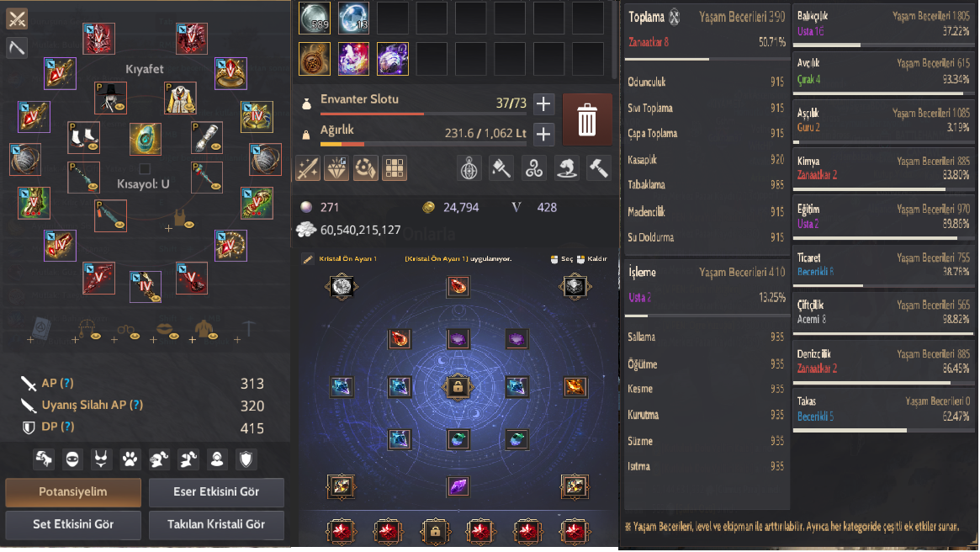This screenshot has height=552, width=980.
Task: Toggle the underwear visibility icon
Action: pos(101,459)
